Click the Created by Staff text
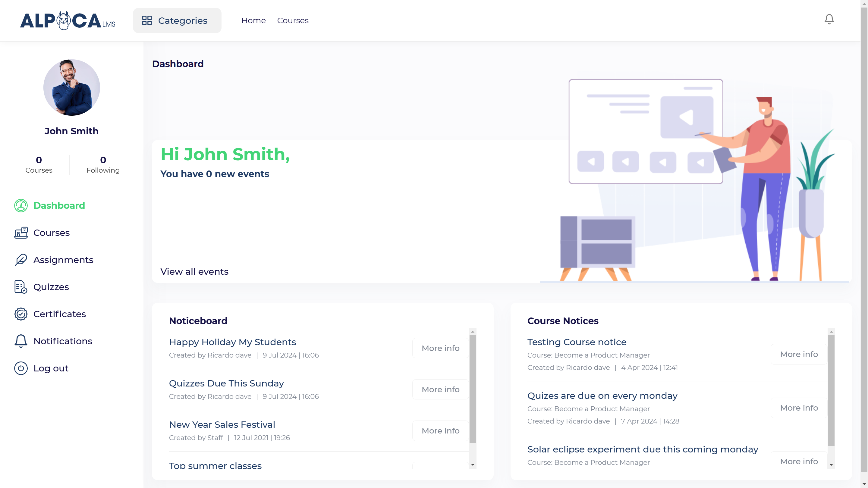 pyautogui.click(x=196, y=437)
